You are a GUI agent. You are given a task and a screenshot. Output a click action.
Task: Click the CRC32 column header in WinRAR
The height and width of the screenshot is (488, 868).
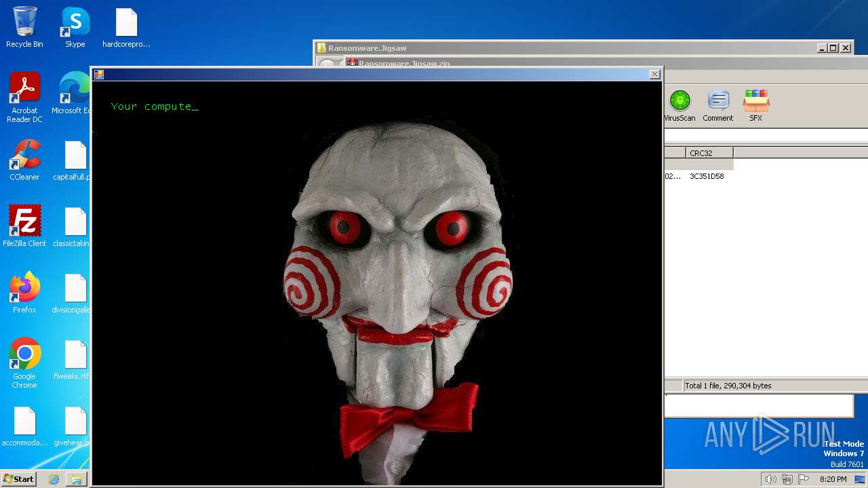(709, 153)
